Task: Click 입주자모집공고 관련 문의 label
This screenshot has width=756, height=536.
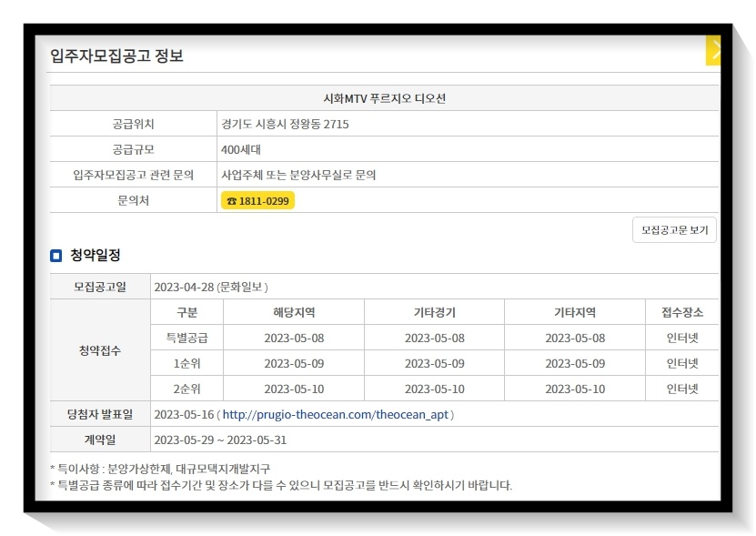Action: (133, 175)
